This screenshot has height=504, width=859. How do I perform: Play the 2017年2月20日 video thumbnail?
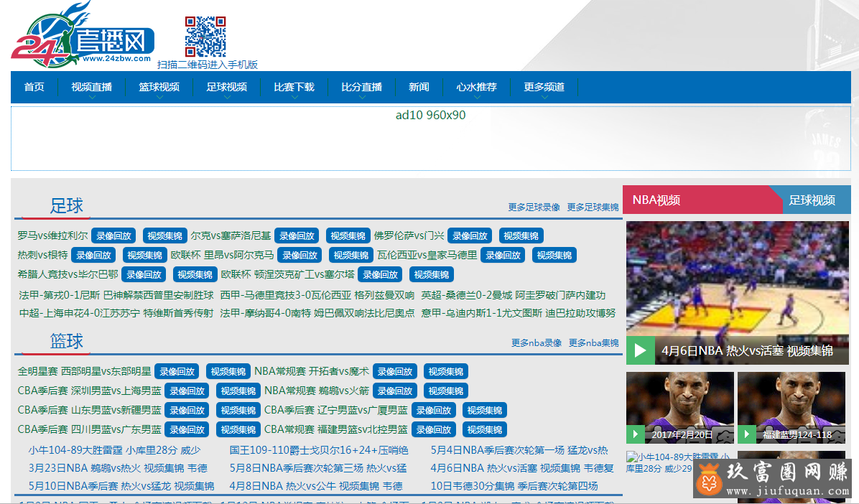click(680, 408)
